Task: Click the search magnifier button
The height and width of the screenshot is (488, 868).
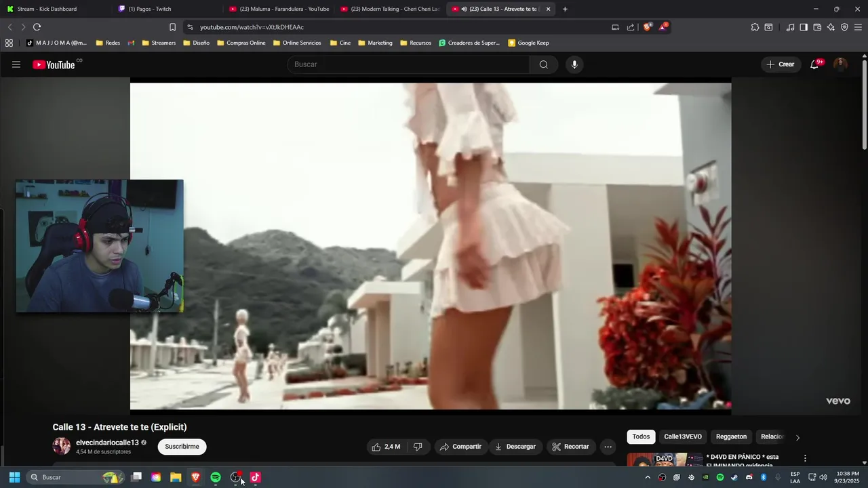Action: pos(544,64)
